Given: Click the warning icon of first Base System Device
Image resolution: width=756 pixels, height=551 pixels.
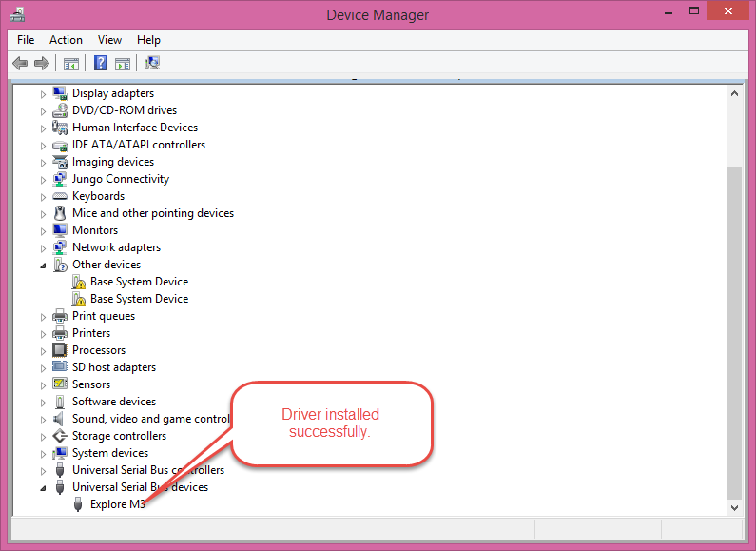Looking at the screenshot, I should pyautogui.click(x=78, y=282).
